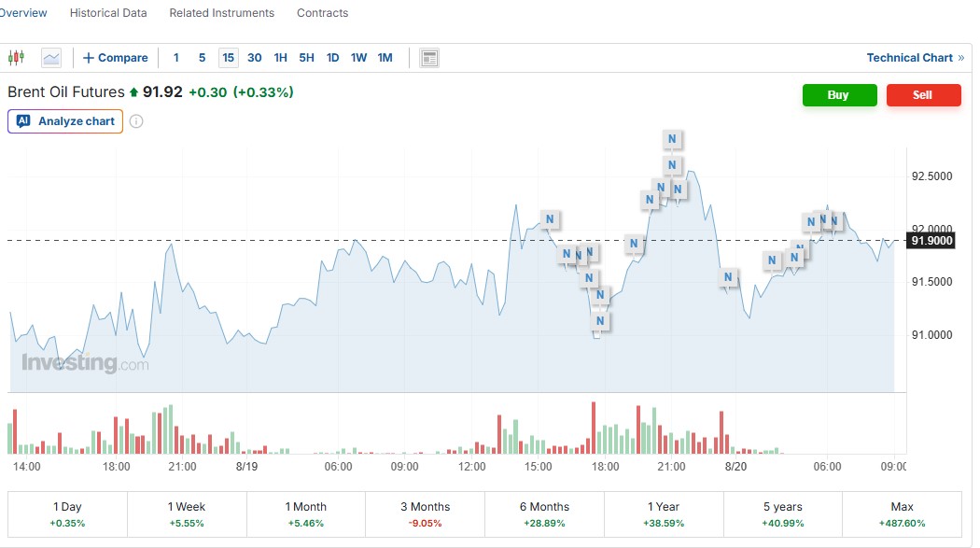Open the Contracts tab
Viewport: 980px width, 548px height.
[323, 12]
